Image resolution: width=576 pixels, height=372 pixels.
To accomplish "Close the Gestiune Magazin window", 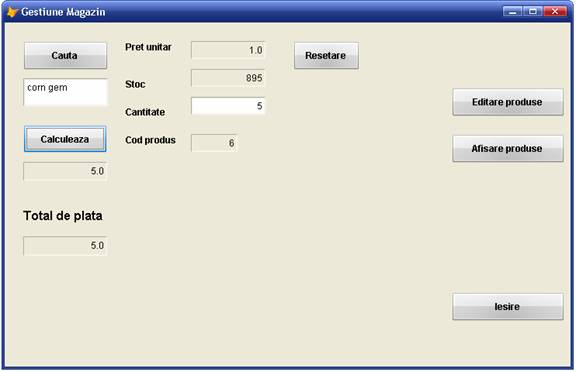I will tap(555, 12).
